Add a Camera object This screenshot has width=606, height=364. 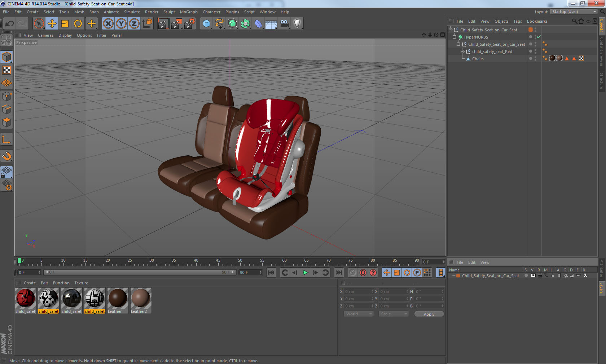(x=284, y=24)
